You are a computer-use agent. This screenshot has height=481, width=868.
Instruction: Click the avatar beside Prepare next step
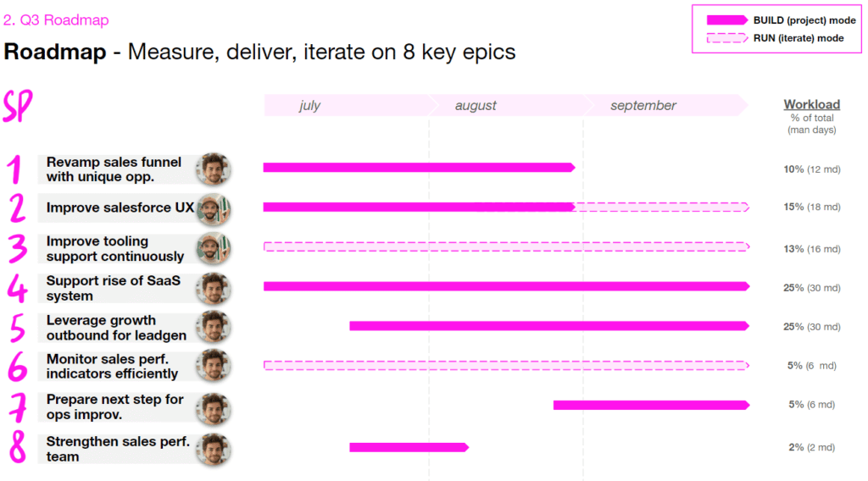click(213, 406)
